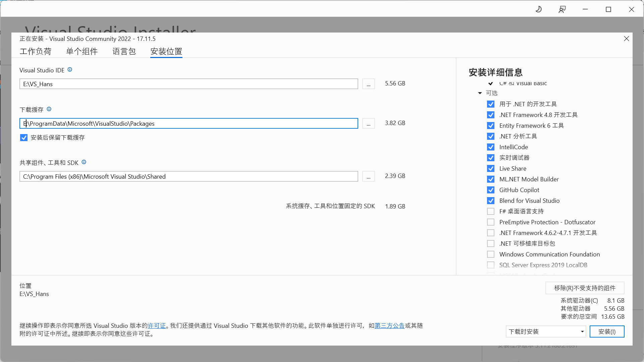
Task: Click 移除(R)不受支持的组件 button
Action: click(585, 288)
